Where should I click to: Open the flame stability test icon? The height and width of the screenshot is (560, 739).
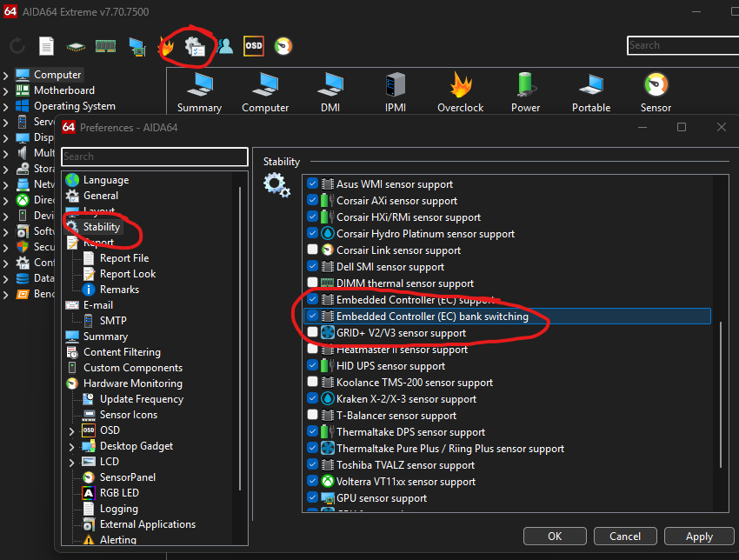[x=166, y=46]
